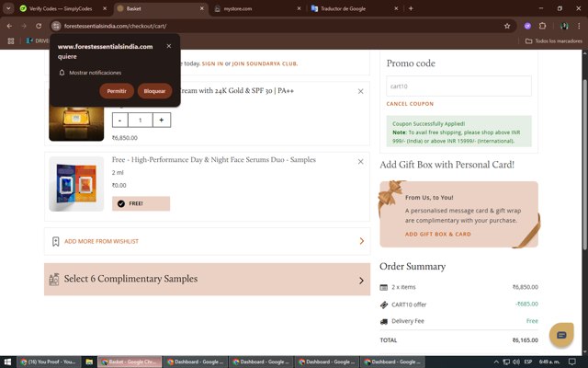Open Select 6 Complimentary Samples banner
This screenshot has height=368, width=588.
[x=207, y=279]
